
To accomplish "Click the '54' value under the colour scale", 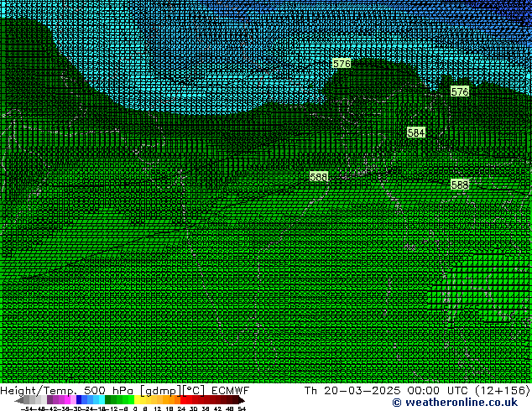I will tap(242, 409).
